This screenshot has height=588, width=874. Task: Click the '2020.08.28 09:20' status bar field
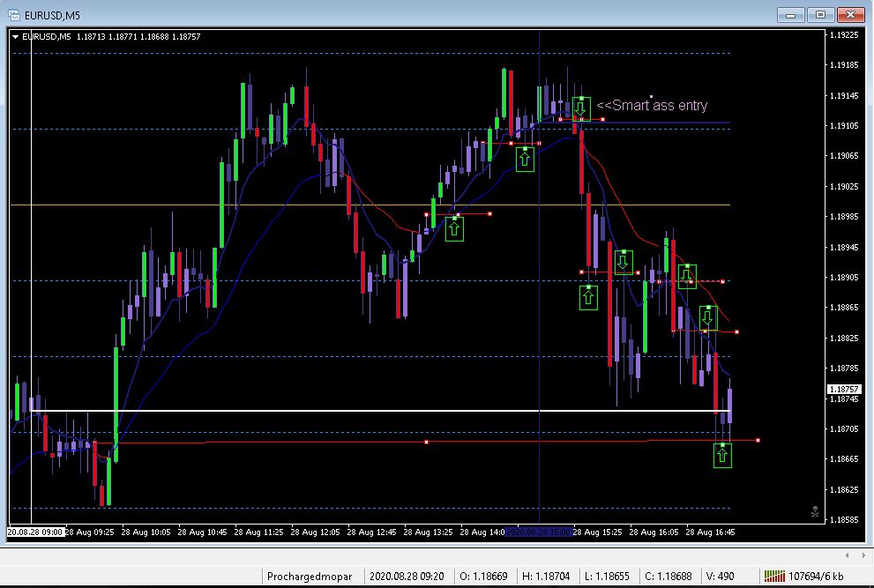point(407,577)
